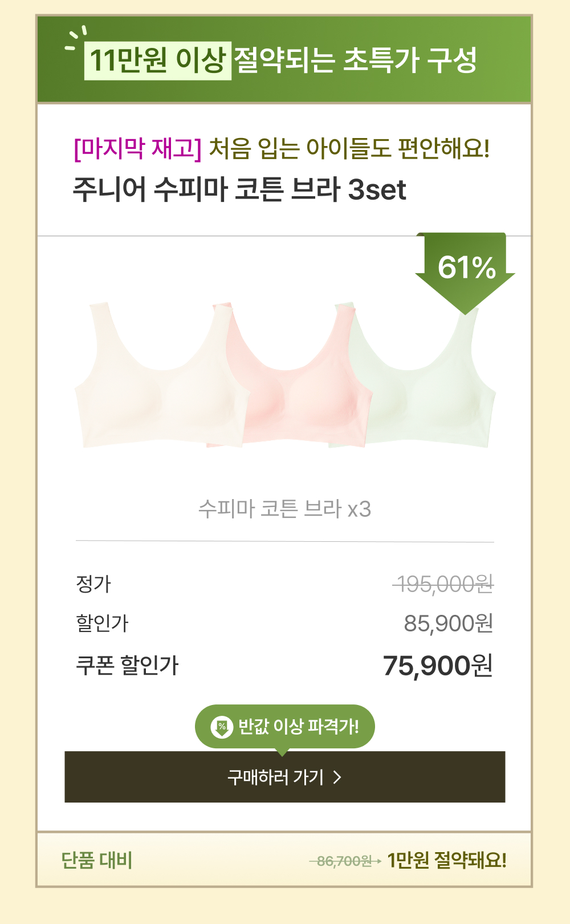Click the [마지막 재고] last stock tag
570x924 pixels.
[138, 149]
